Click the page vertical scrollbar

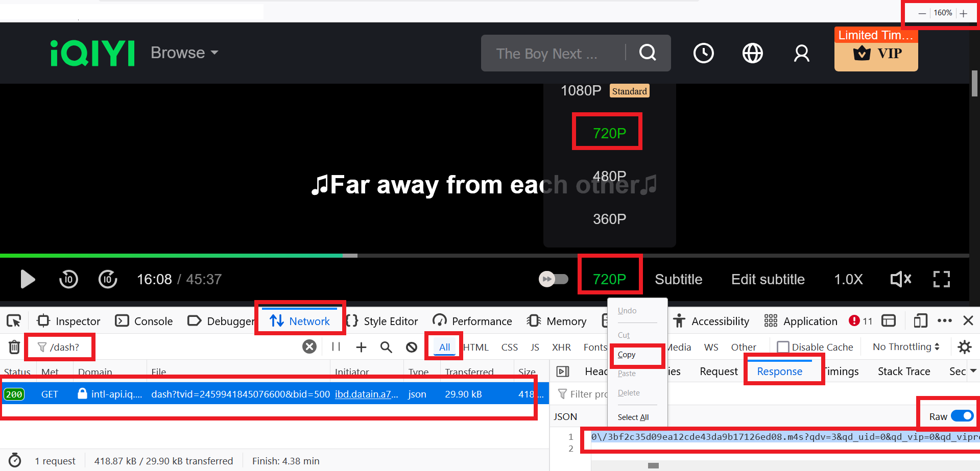tap(974, 83)
